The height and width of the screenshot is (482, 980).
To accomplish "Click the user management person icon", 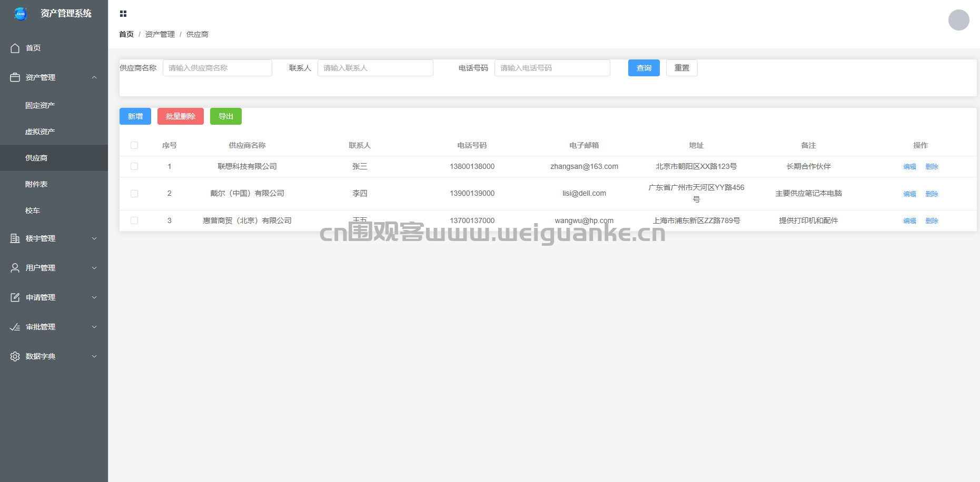I will pyautogui.click(x=15, y=268).
